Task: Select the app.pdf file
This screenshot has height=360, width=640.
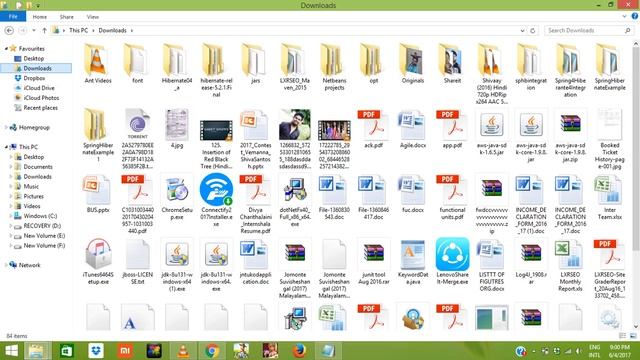Action: click(452, 128)
